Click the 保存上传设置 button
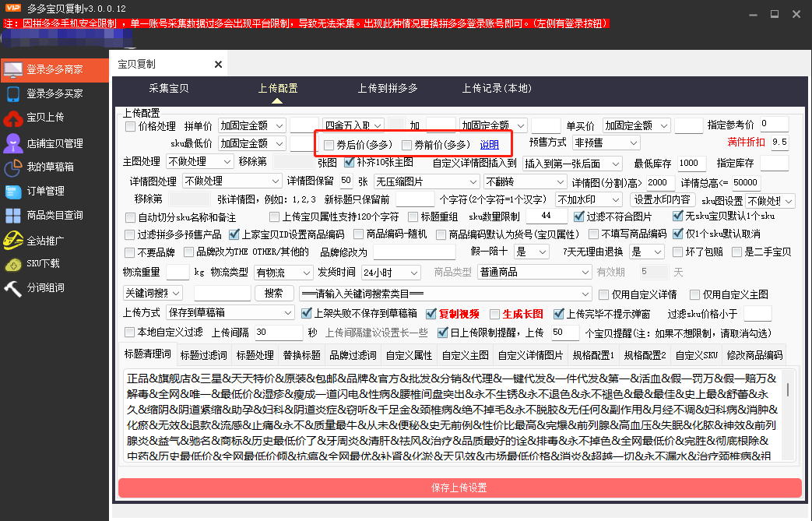Image resolution: width=812 pixels, height=521 pixels. [x=460, y=488]
